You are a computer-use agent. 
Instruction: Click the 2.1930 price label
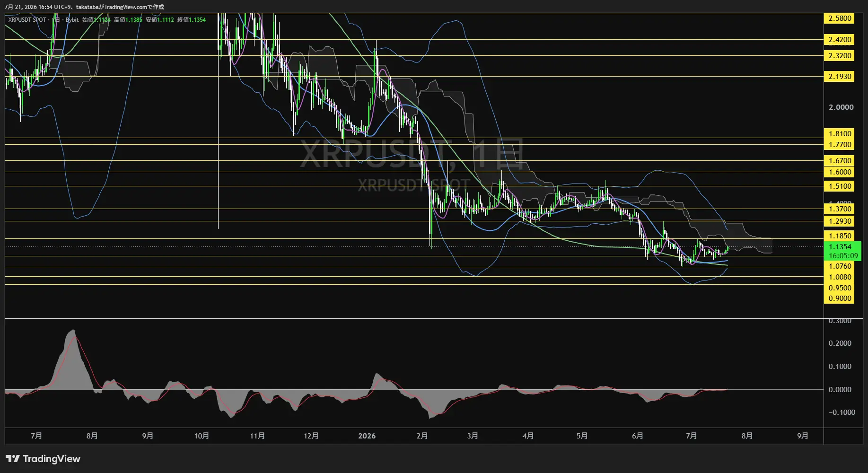pos(840,77)
